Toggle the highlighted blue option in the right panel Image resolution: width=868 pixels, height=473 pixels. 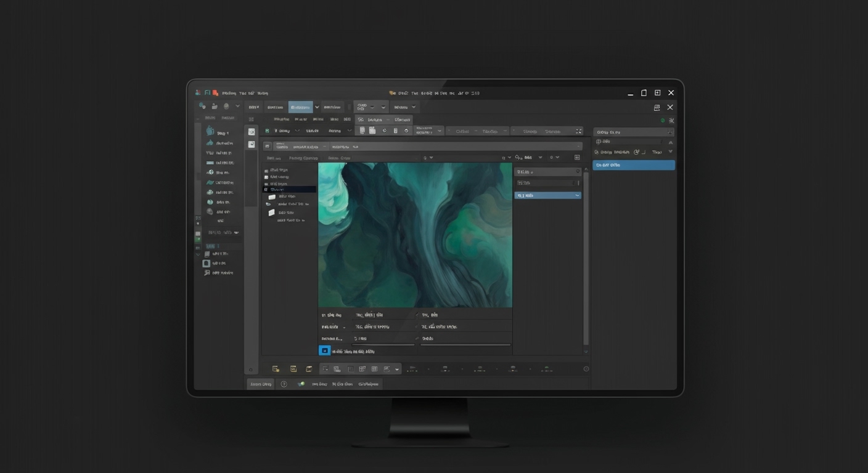tap(633, 164)
